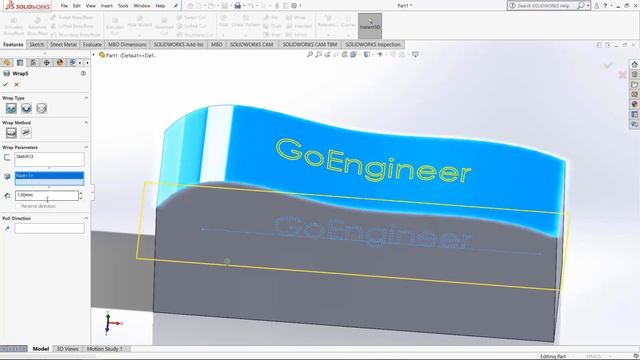Open the Help menu
The image size is (640, 360).
(x=160, y=6)
